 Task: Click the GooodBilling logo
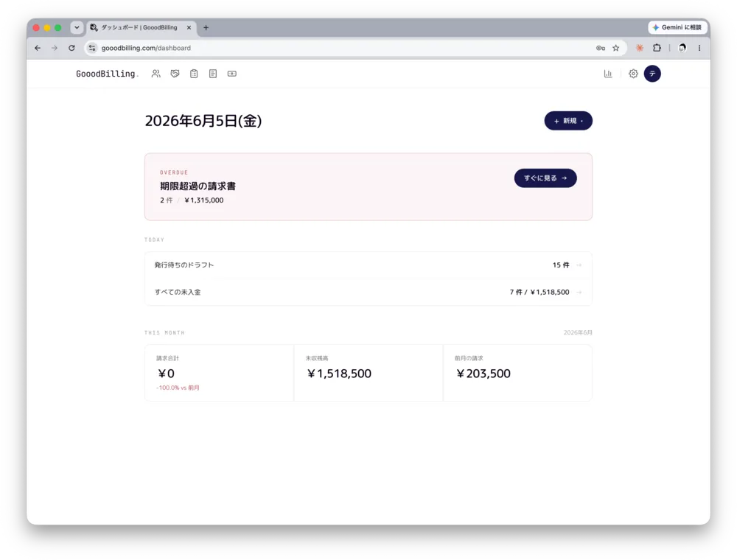pos(107,74)
